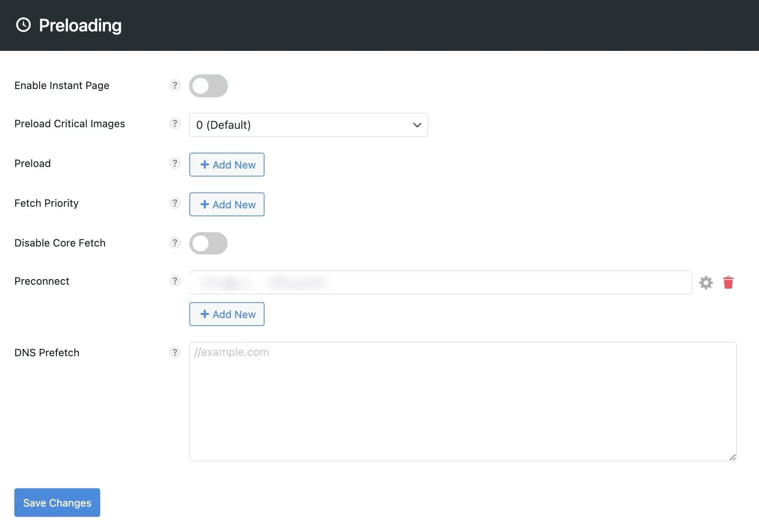Image resolution: width=759 pixels, height=532 pixels.
Task: Click the DNS Prefetch label
Action: (47, 353)
